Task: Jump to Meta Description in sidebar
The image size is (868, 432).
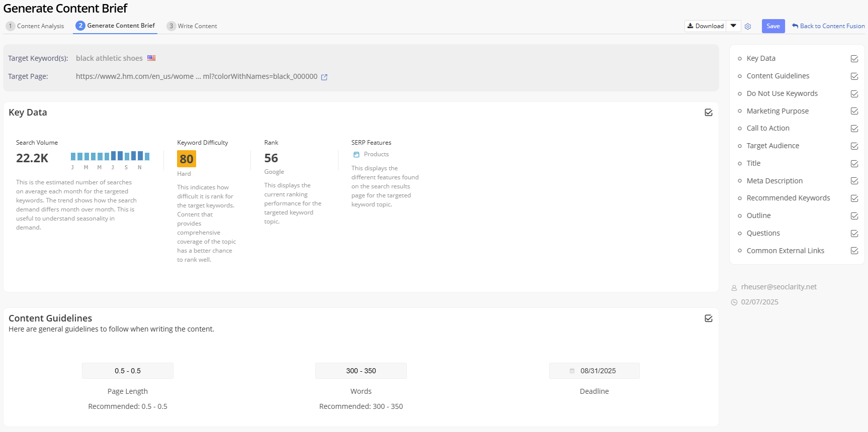Action: tap(774, 181)
